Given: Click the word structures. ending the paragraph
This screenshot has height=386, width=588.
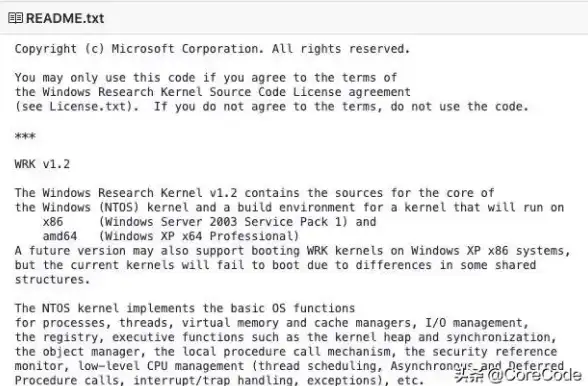Looking at the screenshot, I should (x=52, y=279).
